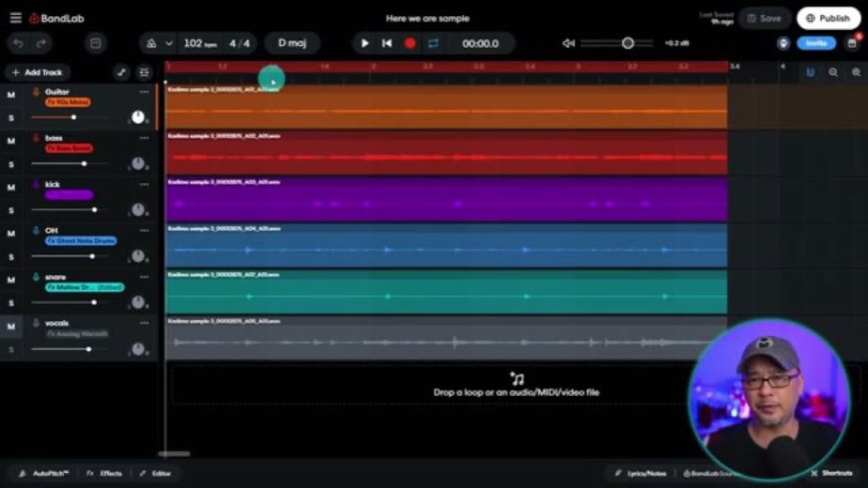
Task: Open the hamburger main menu
Action: [15, 18]
